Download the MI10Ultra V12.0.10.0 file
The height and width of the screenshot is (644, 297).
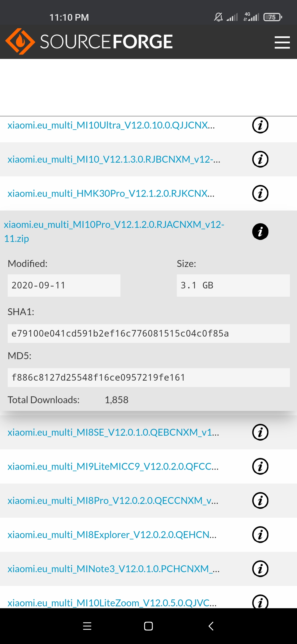pos(111,125)
